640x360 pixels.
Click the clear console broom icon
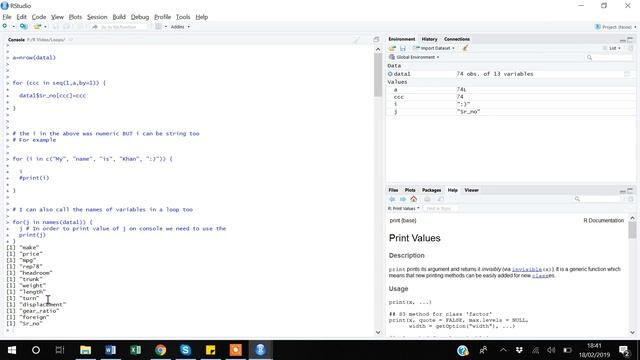coord(356,40)
